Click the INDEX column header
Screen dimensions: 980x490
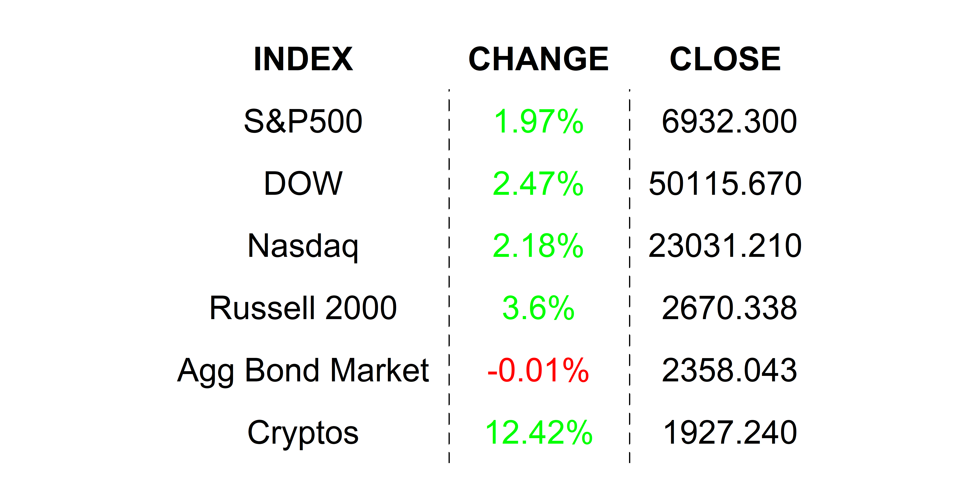click(303, 59)
